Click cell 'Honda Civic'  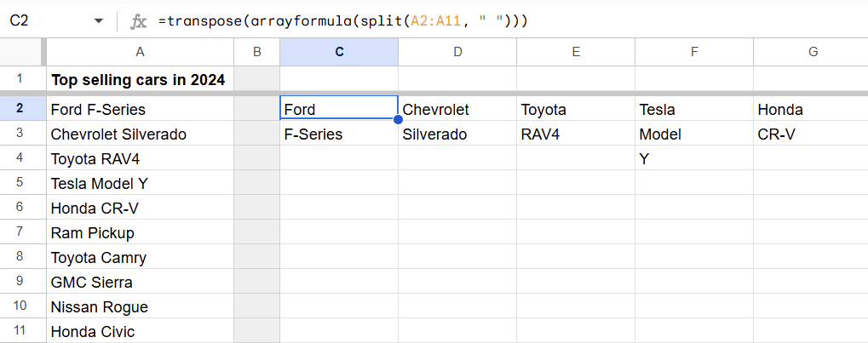[140, 331]
